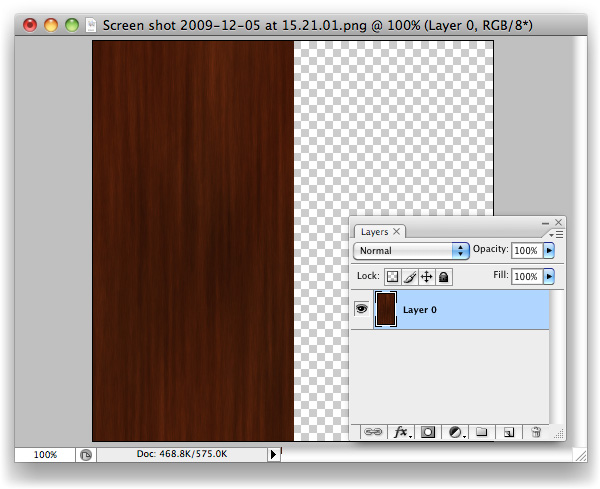600x489 pixels.
Task: Open the Fill slider arrow
Action: click(549, 276)
